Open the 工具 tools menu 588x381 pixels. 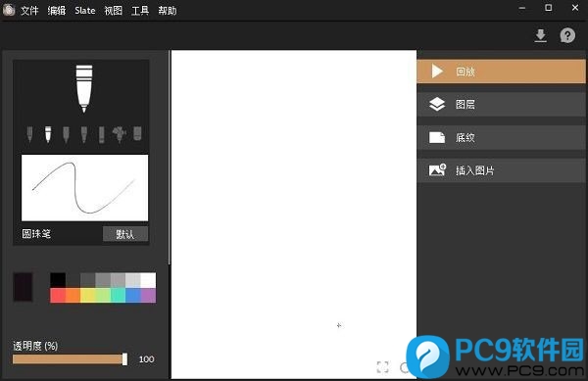[140, 11]
